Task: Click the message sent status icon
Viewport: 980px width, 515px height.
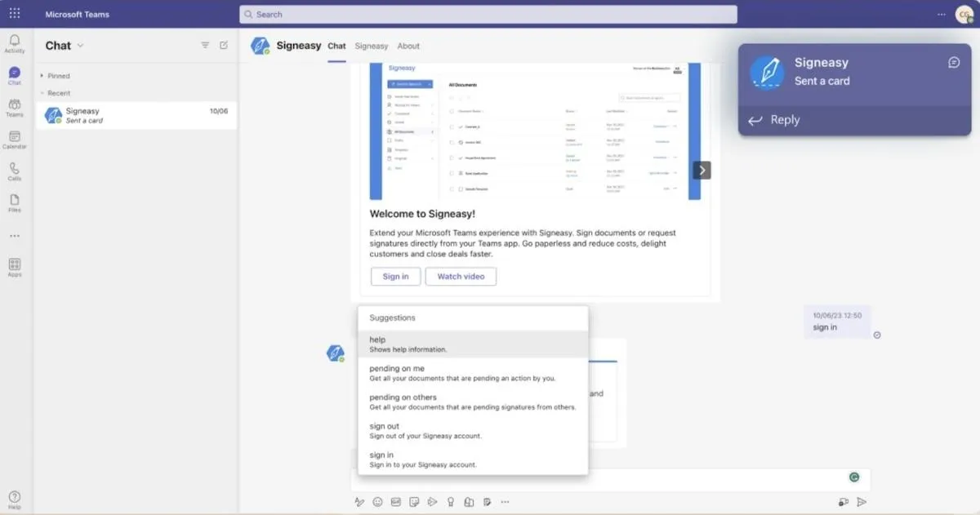Action: point(877,335)
